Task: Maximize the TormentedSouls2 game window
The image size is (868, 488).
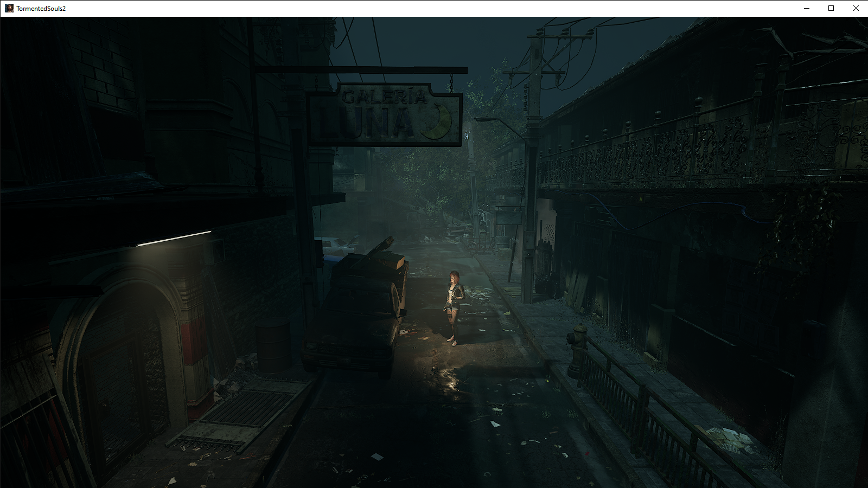Action: point(831,8)
